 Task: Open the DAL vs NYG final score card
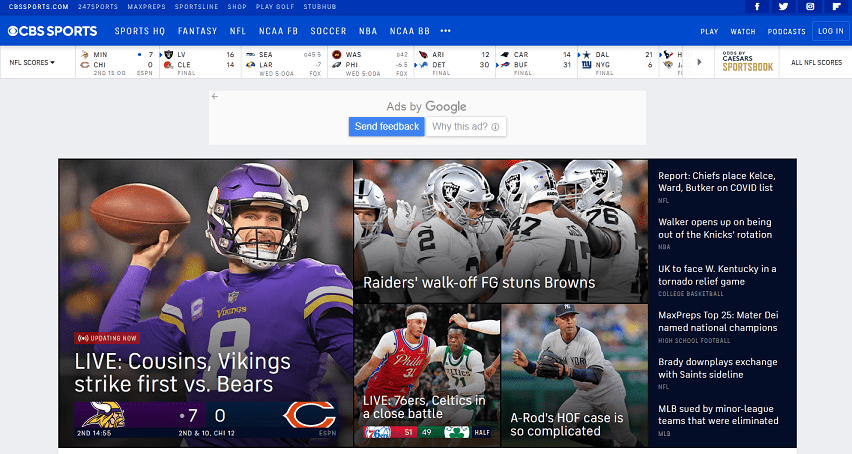pyautogui.click(x=618, y=62)
